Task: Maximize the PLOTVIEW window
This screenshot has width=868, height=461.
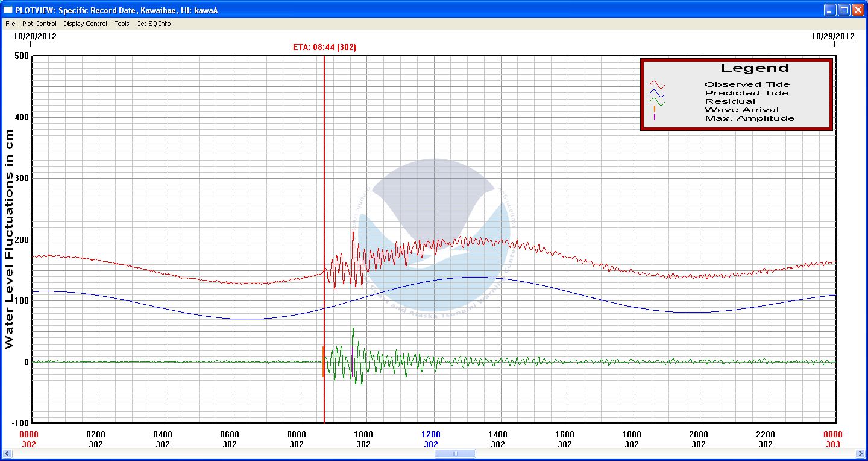Action: coord(844,10)
